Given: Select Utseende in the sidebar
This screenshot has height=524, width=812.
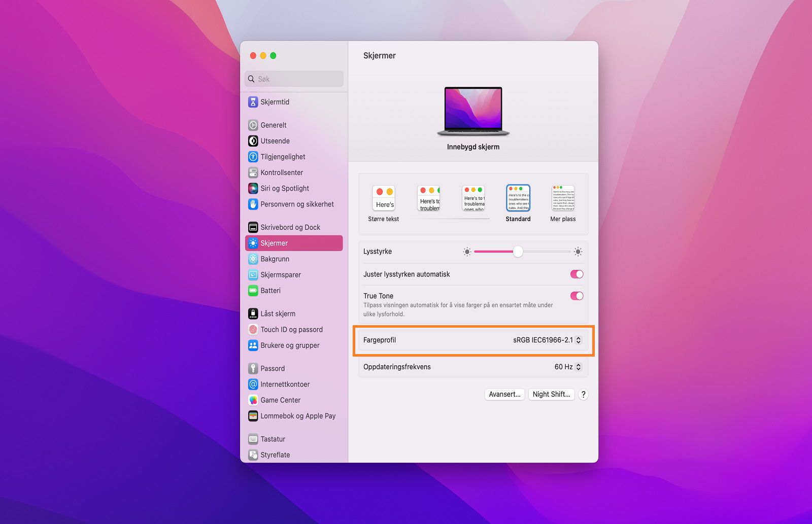Looking at the screenshot, I should pyautogui.click(x=294, y=141).
